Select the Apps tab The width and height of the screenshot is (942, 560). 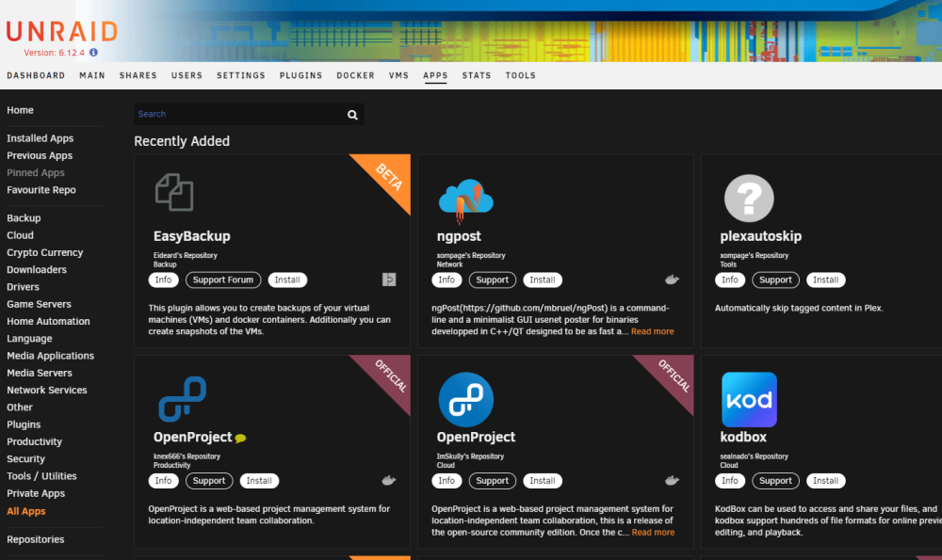click(435, 75)
